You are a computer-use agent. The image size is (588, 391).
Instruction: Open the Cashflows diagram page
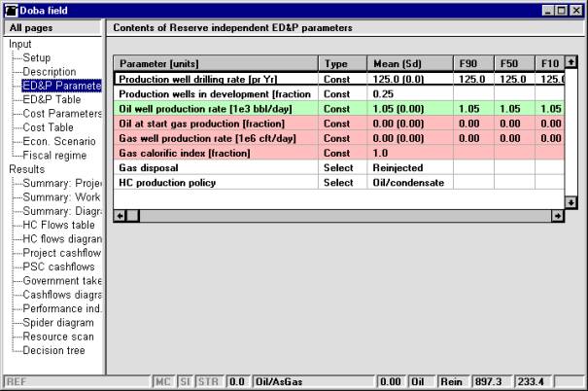point(62,295)
